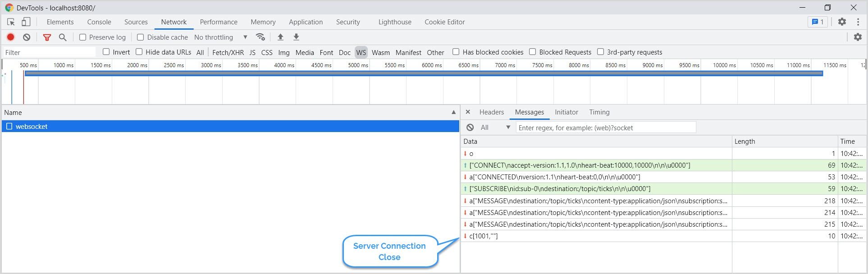Open network conditions wifi icon
This screenshot has width=868, height=274.
click(260, 37)
